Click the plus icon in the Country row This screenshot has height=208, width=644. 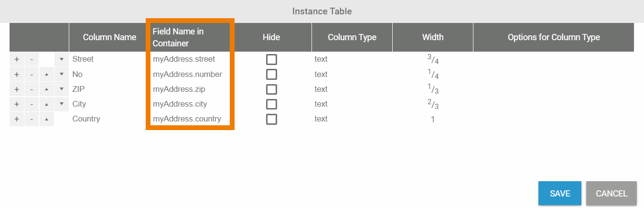16,119
